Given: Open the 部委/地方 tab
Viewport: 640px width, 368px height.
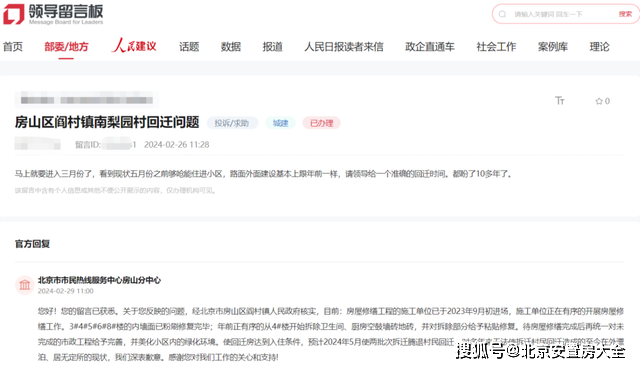Looking at the screenshot, I should (x=66, y=47).
